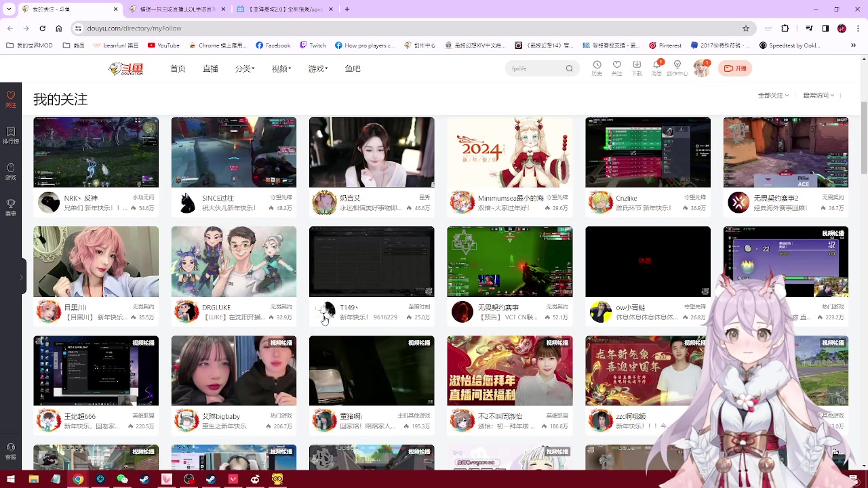Image resolution: width=868 pixels, height=488 pixels.
Task: Open the T149 dark stream thumbnail
Action: (372, 262)
